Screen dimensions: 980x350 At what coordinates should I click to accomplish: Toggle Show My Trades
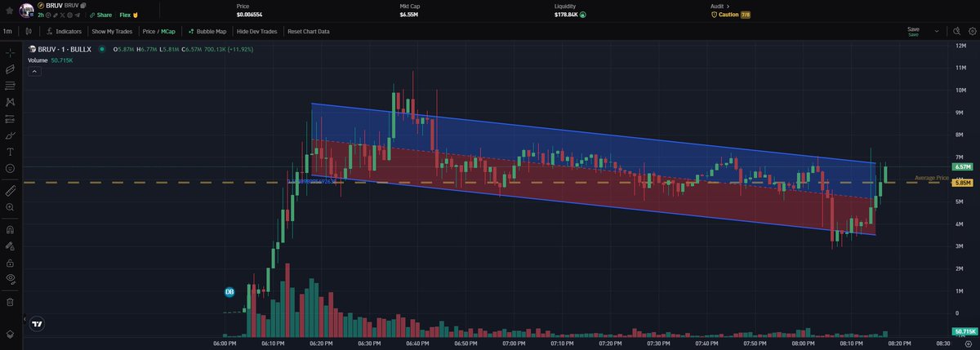[x=112, y=31]
